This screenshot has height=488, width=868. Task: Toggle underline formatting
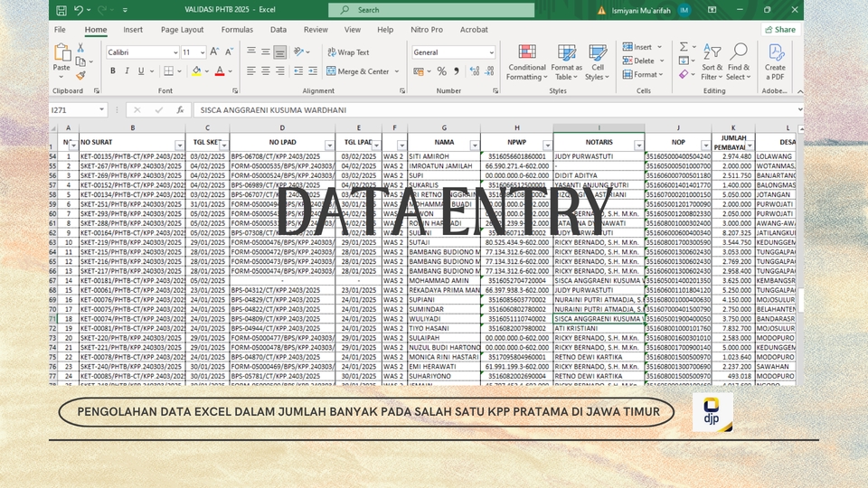(141, 70)
